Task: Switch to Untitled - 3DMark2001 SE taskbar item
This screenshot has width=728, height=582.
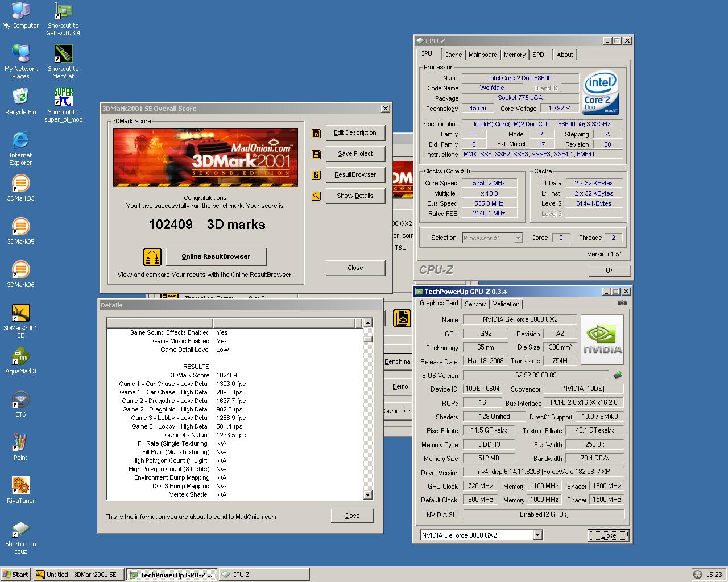Action: point(78,575)
